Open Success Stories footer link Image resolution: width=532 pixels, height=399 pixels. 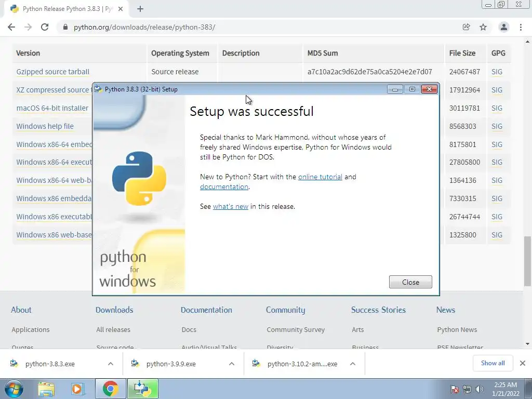click(378, 310)
